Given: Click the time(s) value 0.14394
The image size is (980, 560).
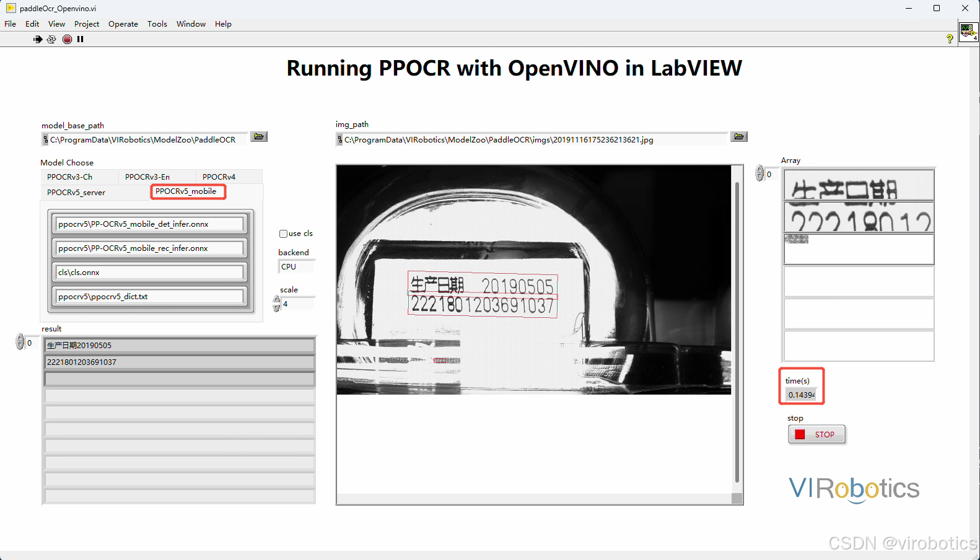Looking at the screenshot, I should [802, 395].
